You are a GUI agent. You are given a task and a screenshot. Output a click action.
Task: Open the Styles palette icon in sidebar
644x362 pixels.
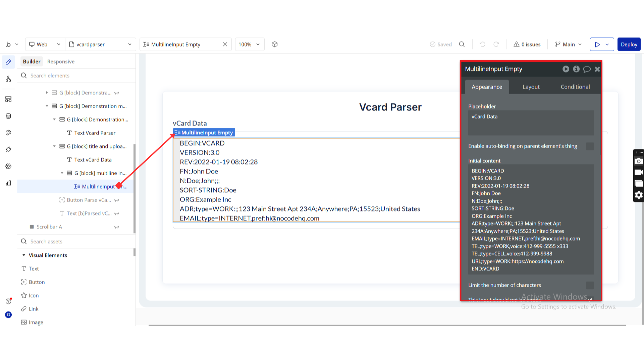click(8, 133)
